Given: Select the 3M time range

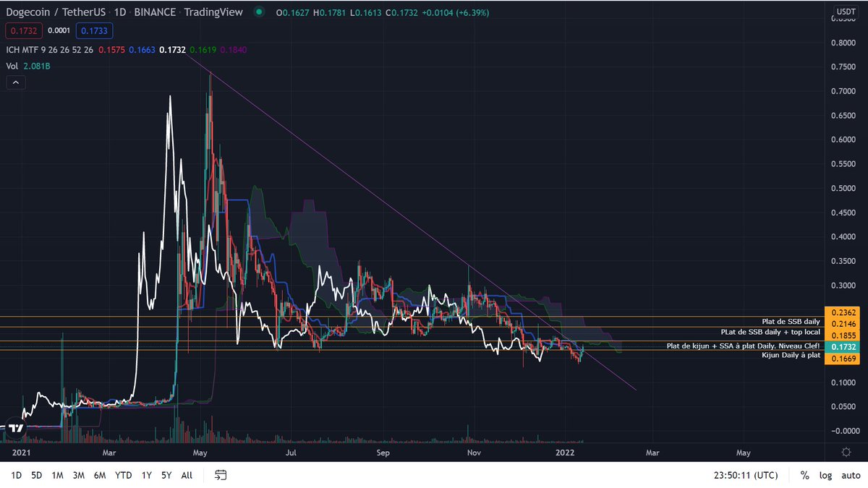Looking at the screenshot, I should coord(80,475).
